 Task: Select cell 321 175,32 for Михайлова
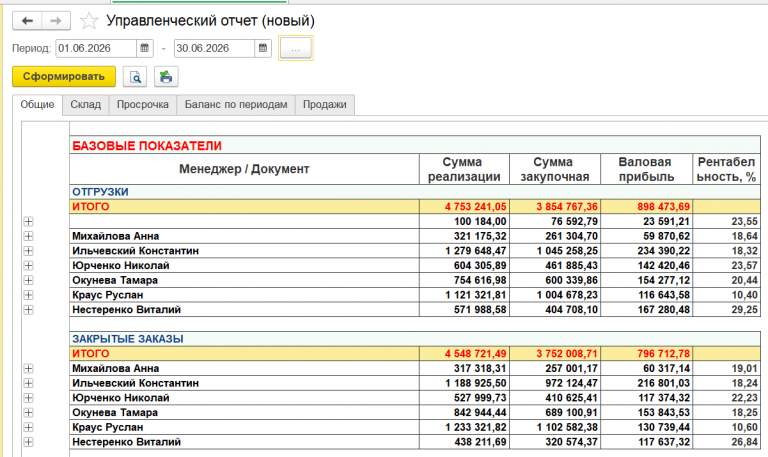point(464,236)
